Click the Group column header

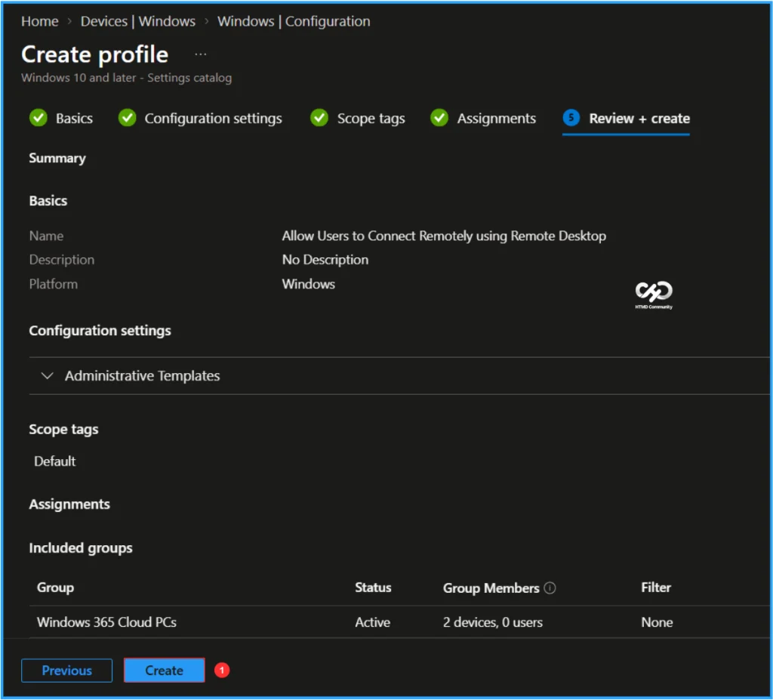[55, 587]
